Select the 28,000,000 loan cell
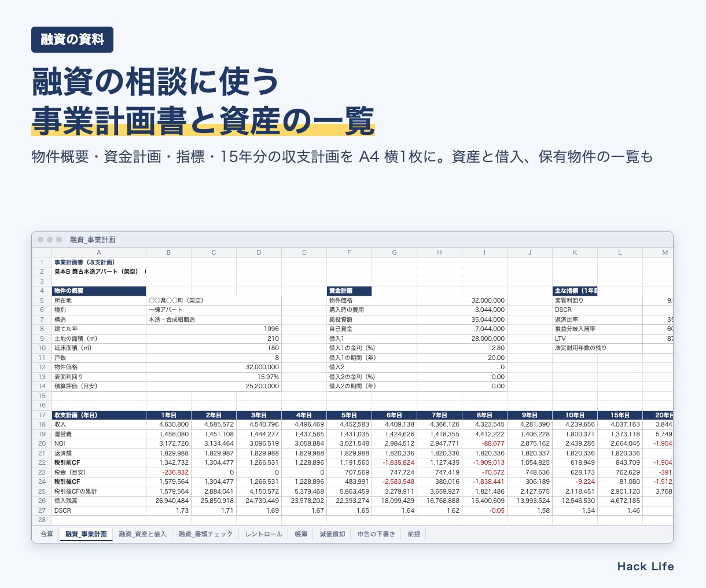 pos(462,339)
